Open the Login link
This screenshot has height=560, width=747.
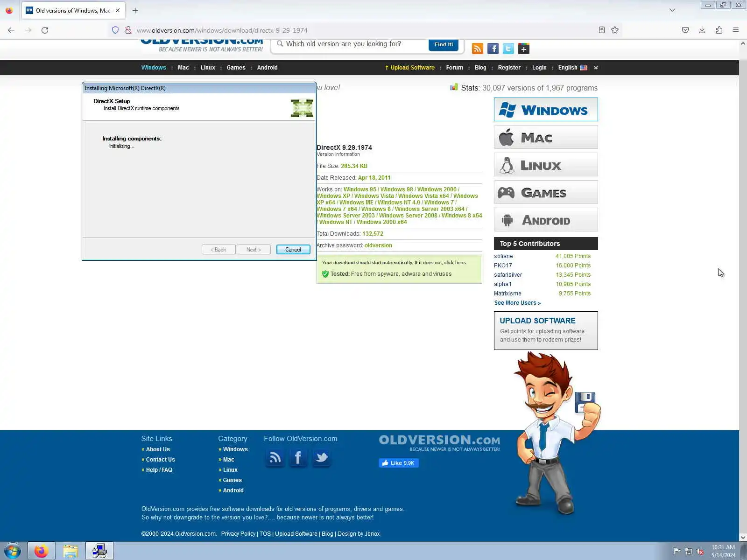(539, 68)
